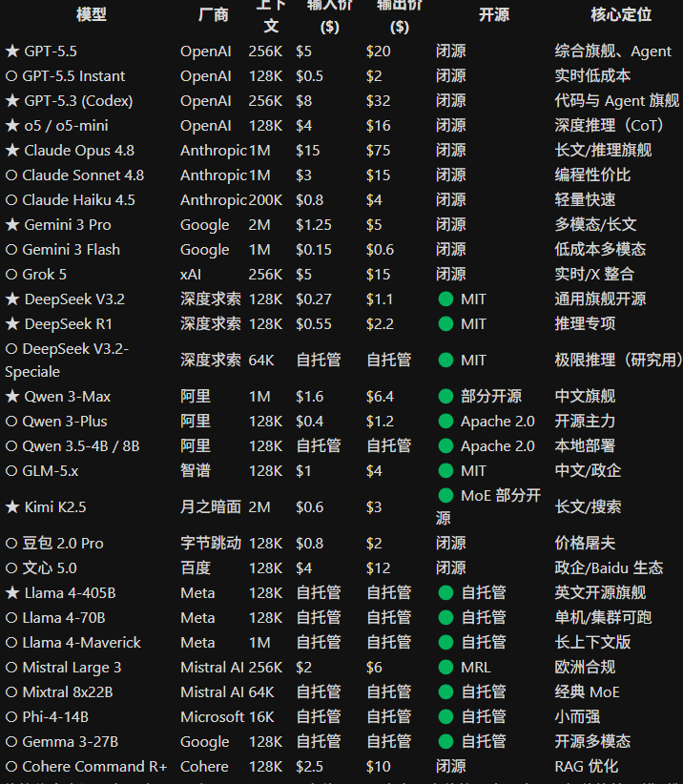Click the $75 output price cell
The image size is (683, 784).
[378, 151]
